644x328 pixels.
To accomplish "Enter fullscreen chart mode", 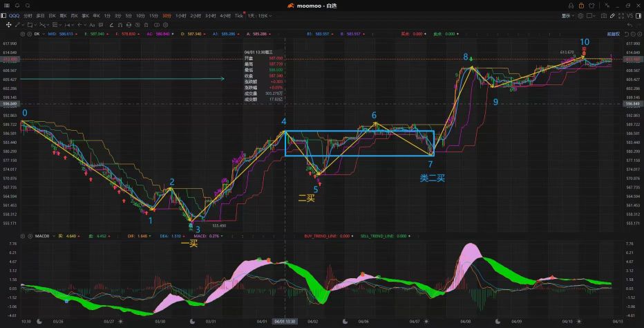I will point(621,16).
